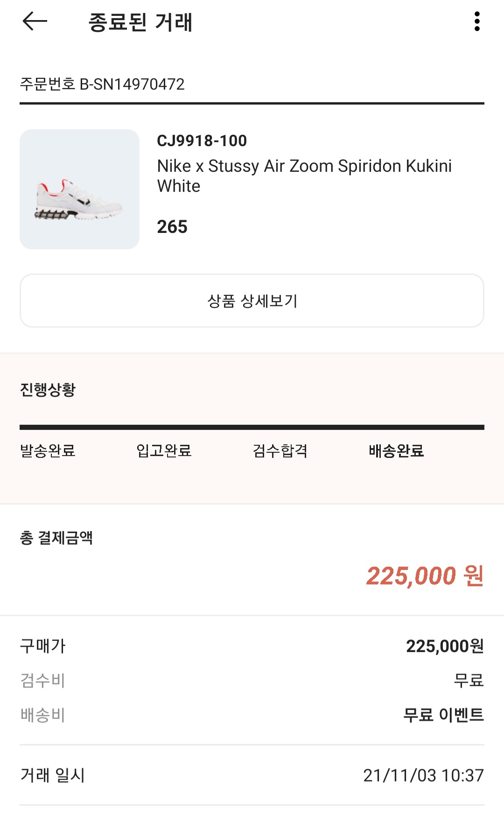Open the three-dot more options menu
Viewport: 504px width, 816px height.
pos(476,21)
